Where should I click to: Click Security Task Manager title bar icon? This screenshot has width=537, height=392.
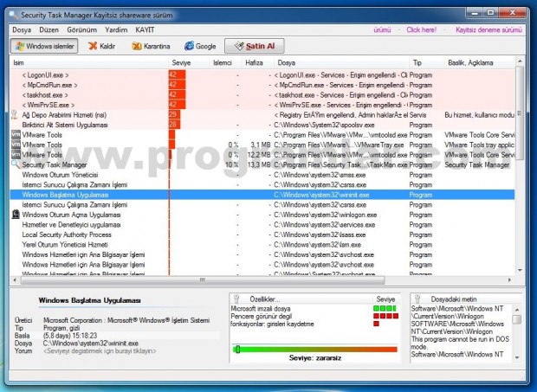(13, 15)
